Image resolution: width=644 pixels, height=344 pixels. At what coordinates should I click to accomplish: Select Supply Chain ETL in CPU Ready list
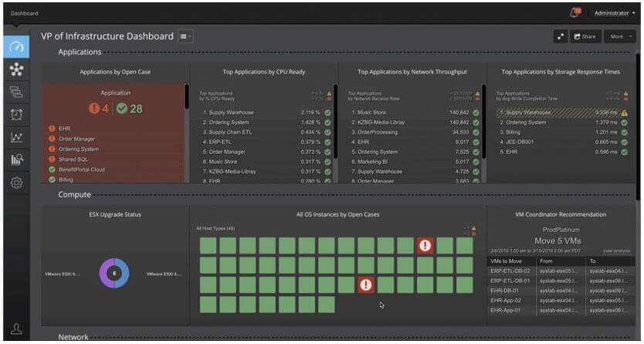(230, 132)
